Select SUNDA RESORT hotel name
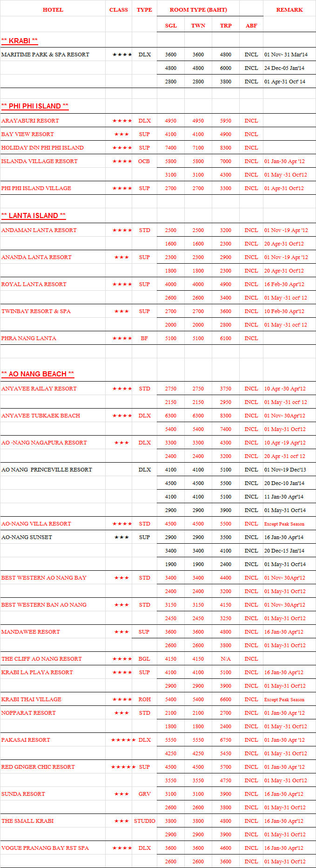The height and width of the screenshot is (868, 316). click(23, 794)
